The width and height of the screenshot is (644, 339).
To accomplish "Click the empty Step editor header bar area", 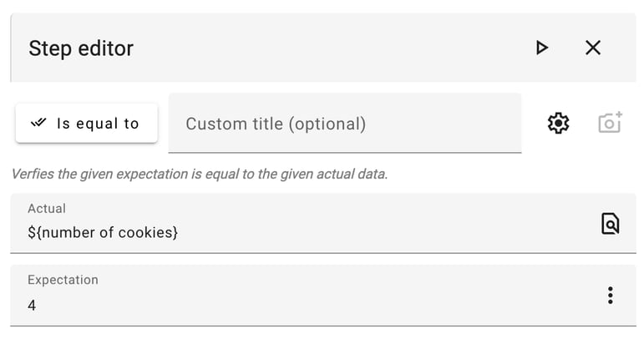I will tap(334, 48).
